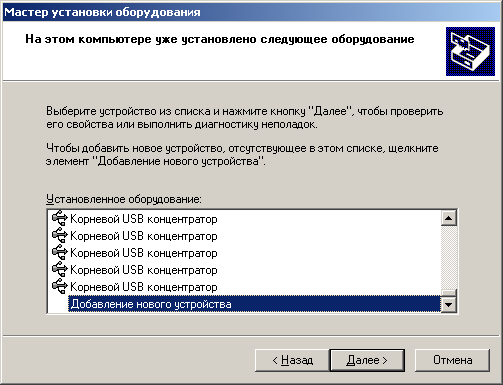The image size is (503, 385).
Task: Click the USB icon of the first Корневой USB концентратор
Action: [x=60, y=218]
